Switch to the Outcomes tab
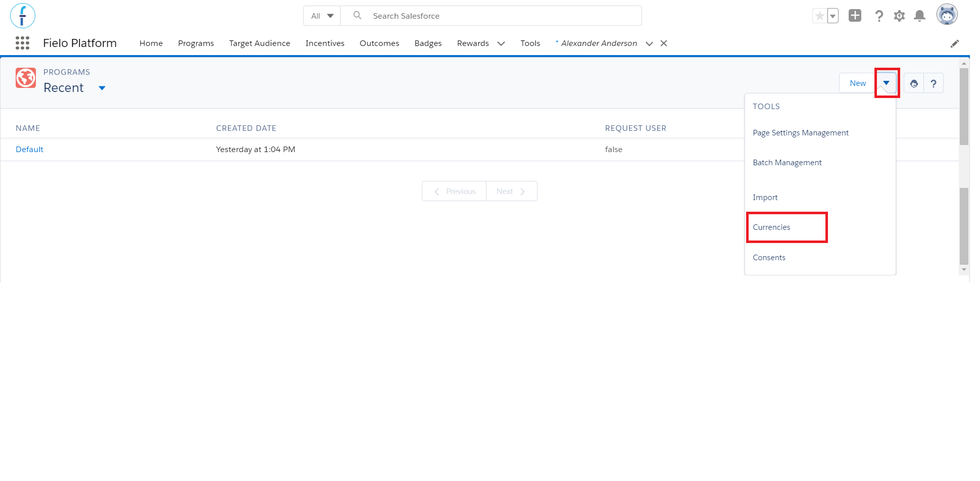980x481 pixels. [x=379, y=43]
